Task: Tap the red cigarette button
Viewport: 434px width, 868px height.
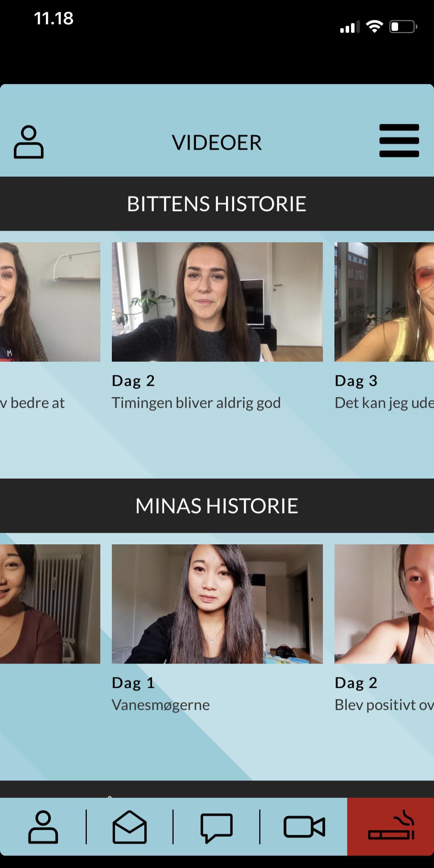Action: (x=390, y=827)
